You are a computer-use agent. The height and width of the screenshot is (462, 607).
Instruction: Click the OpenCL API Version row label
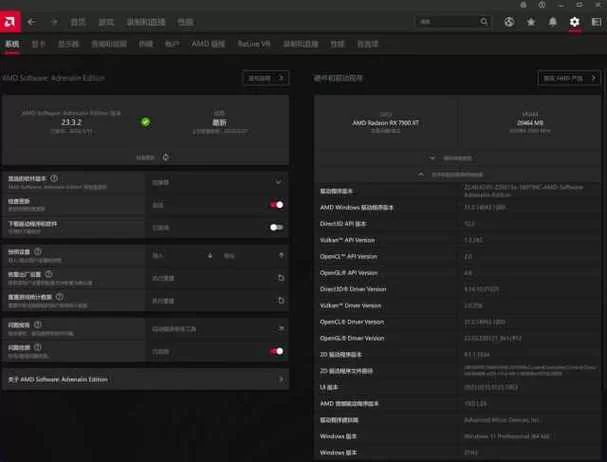click(x=348, y=256)
